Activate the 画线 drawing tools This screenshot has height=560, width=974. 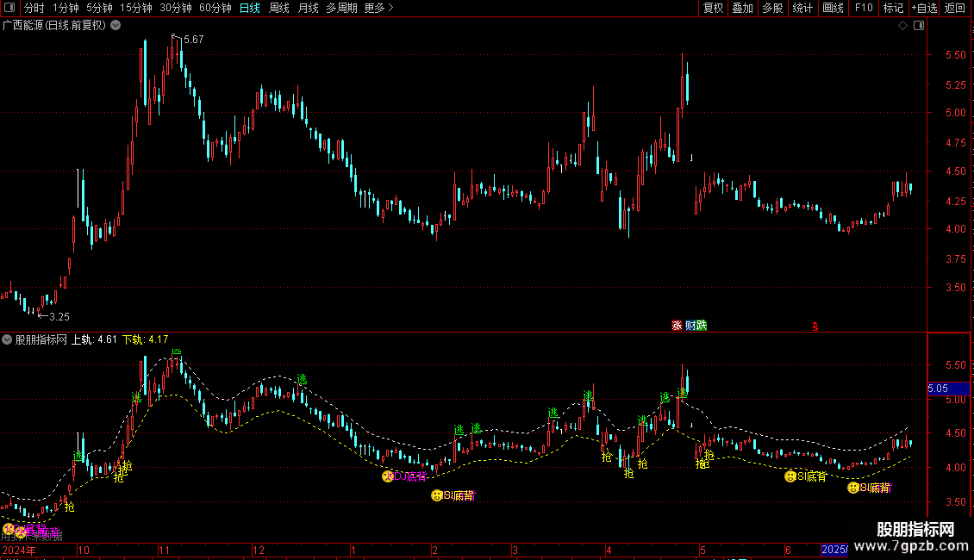(x=833, y=8)
